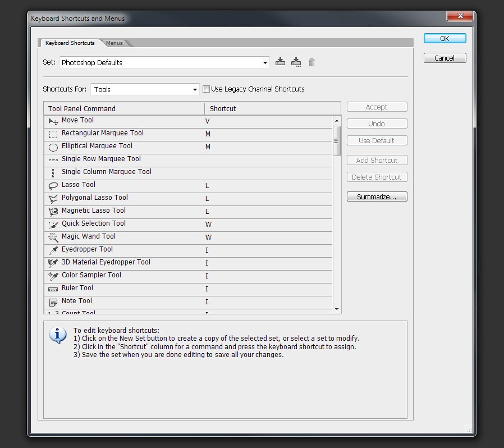The image size is (504, 448).
Task: Click the Magnetic Lasso Tool icon
Action: (53, 212)
